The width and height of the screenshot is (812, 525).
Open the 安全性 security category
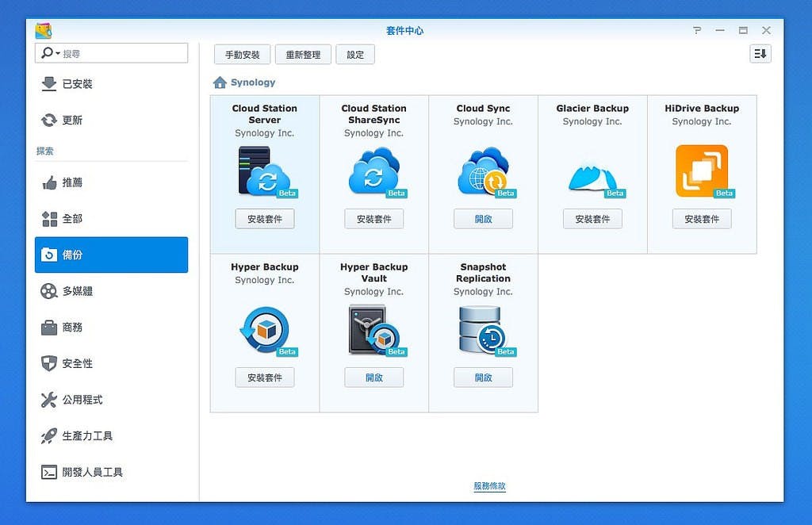click(111, 363)
